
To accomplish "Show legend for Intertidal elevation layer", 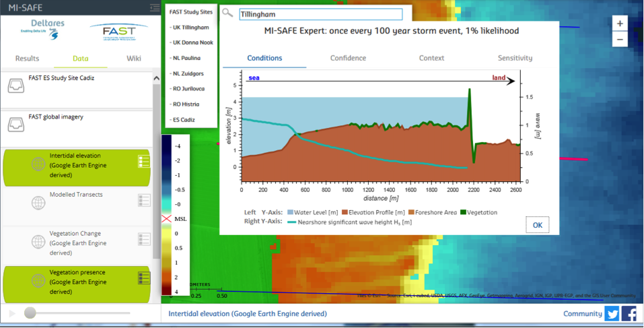I will pos(144,161).
